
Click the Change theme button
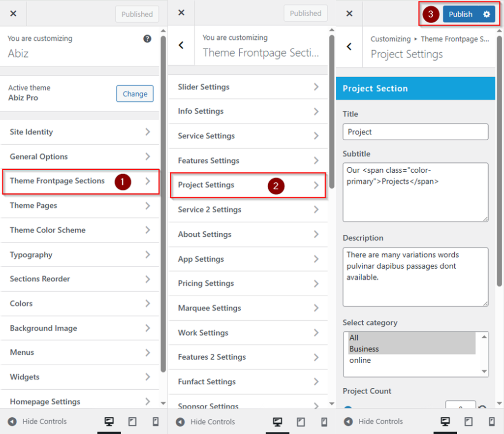(x=135, y=94)
